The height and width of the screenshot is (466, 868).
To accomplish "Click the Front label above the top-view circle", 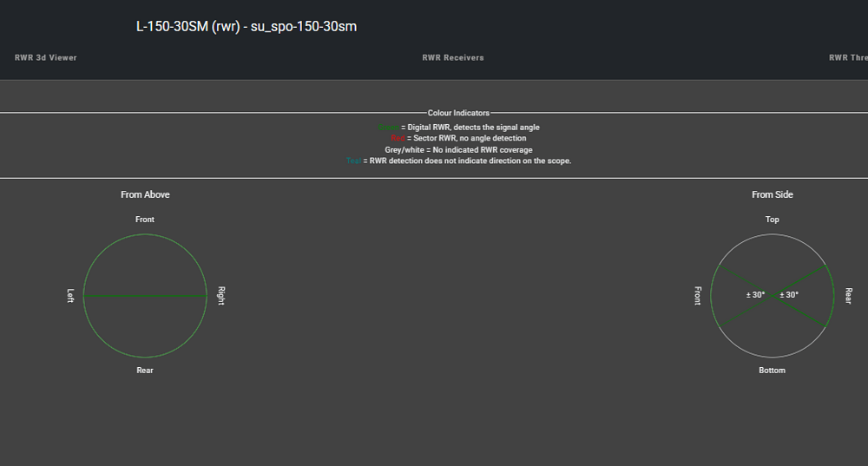I will (x=145, y=220).
